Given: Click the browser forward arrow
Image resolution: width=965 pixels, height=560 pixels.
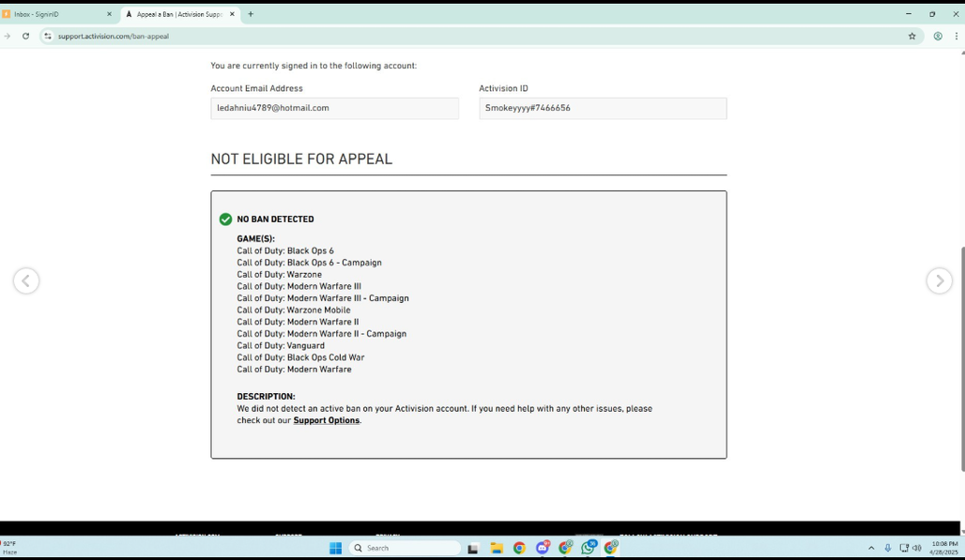Looking at the screenshot, I should 8,37.
